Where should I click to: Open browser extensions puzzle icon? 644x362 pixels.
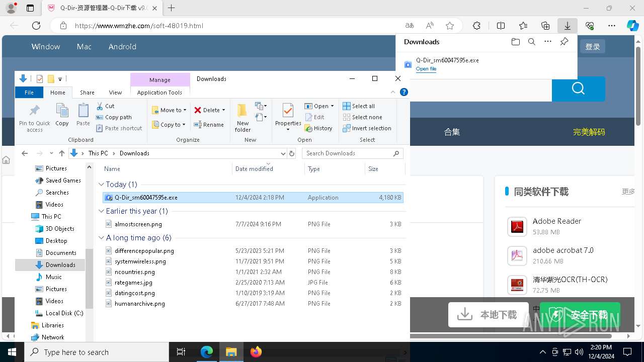click(x=476, y=26)
